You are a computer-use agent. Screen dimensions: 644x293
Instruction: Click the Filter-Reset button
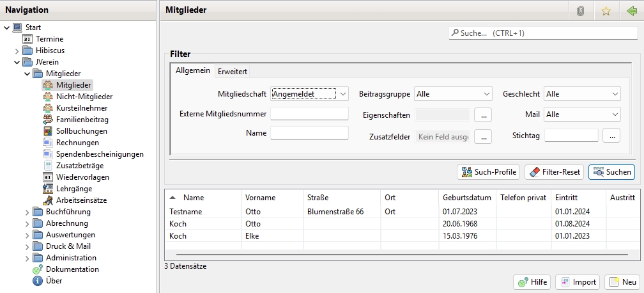click(x=553, y=172)
